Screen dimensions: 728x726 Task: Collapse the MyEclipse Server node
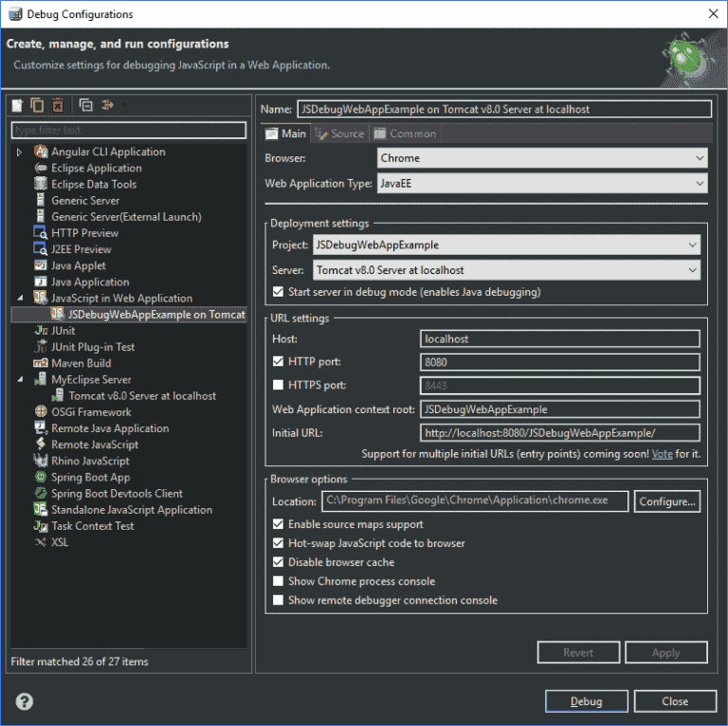[20, 379]
